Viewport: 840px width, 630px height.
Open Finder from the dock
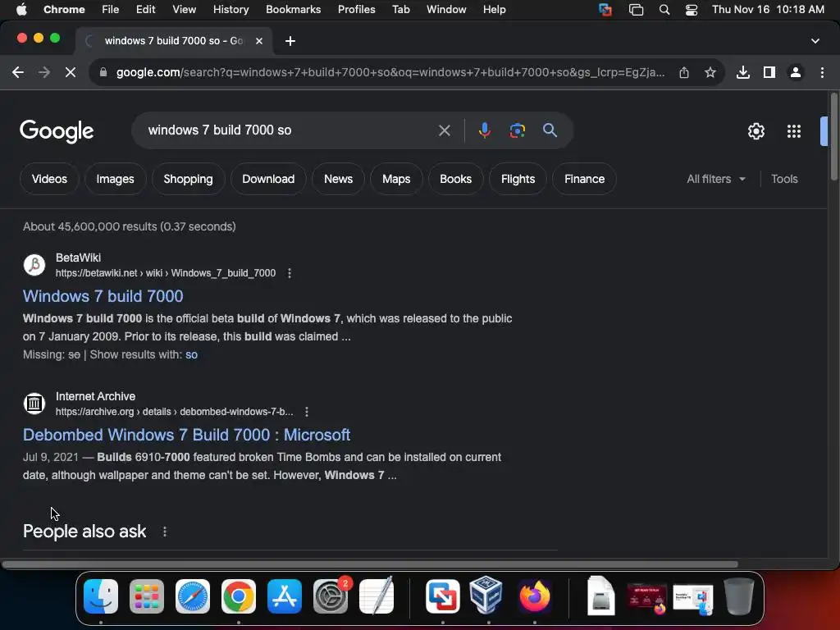tap(101, 596)
